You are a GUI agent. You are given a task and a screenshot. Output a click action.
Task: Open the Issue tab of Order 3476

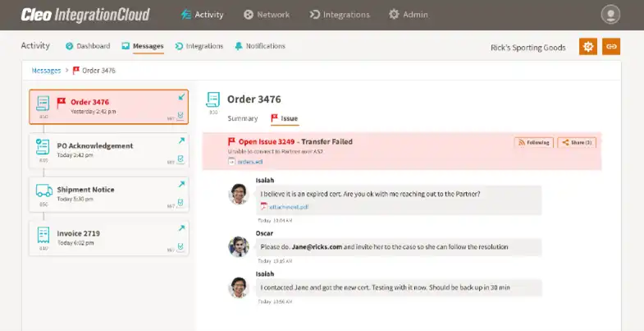click(x=285, y=118)
